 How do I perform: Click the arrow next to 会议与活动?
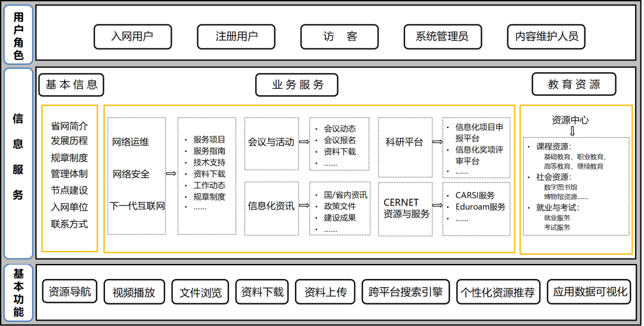[304, 142]
